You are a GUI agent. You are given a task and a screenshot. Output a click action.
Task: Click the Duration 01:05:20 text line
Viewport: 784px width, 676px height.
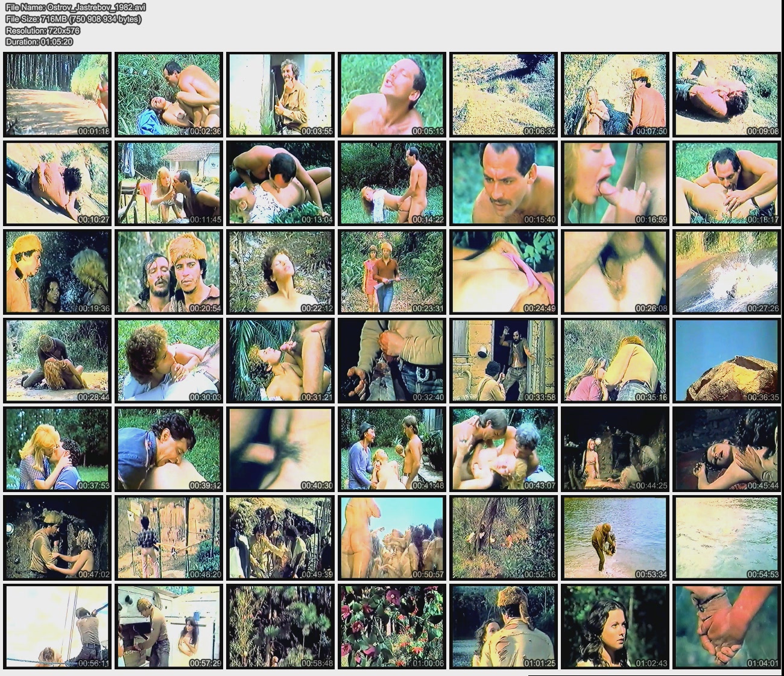coord(39,42)
